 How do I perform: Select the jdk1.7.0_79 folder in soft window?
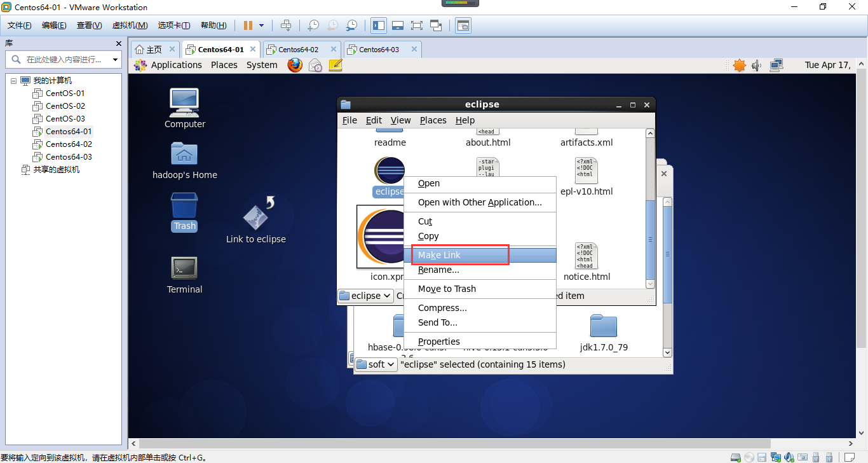pos(604,333)
